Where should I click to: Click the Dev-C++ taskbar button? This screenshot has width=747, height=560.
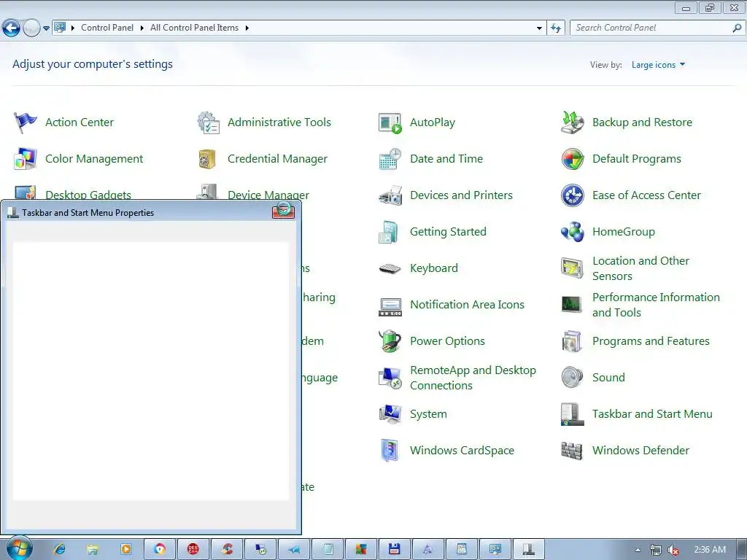coord(193,550)
